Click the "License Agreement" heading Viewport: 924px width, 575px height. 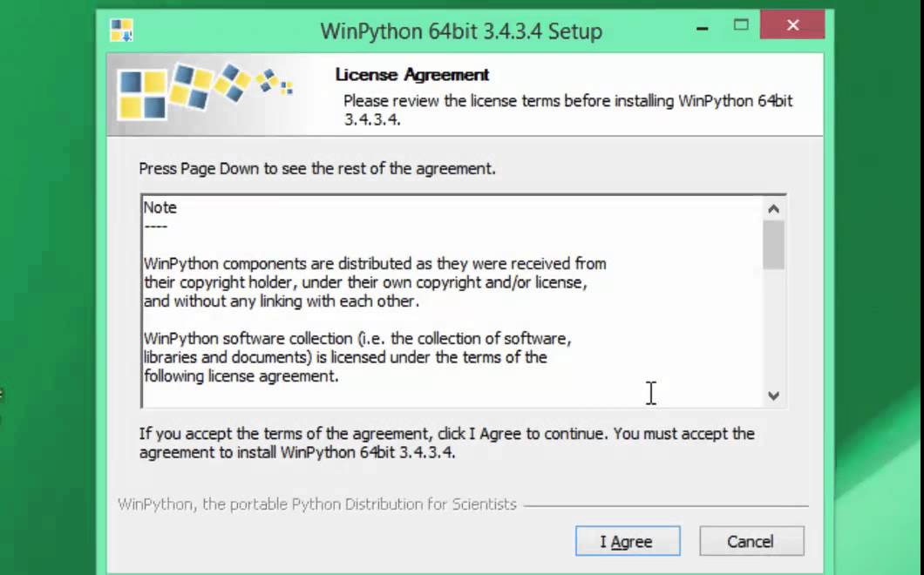click(412, 75)
